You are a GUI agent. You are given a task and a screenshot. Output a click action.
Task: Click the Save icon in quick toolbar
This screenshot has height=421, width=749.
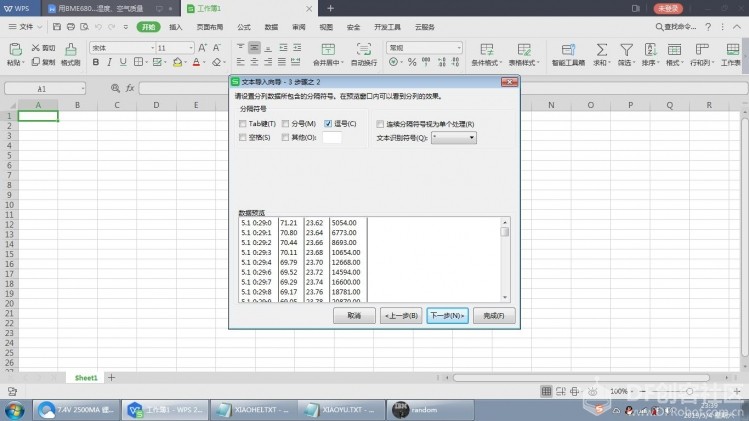click(x=57, y=27)
